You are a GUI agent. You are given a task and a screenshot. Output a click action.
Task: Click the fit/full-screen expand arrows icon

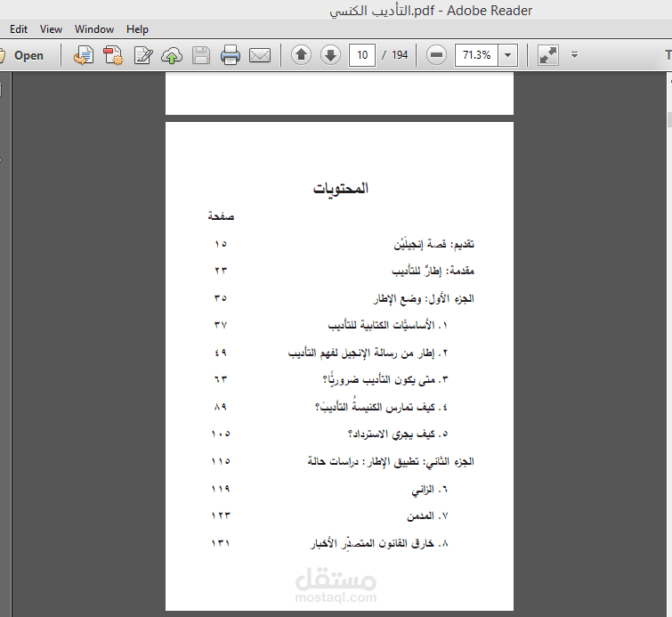click(x=548, y=55)
